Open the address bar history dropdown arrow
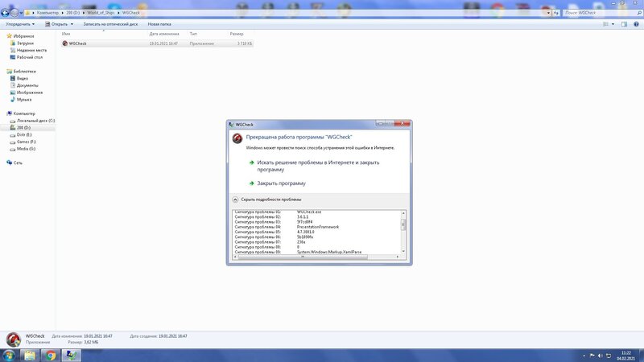The width and height of the screenshot is (644, 362). point(548,13)
